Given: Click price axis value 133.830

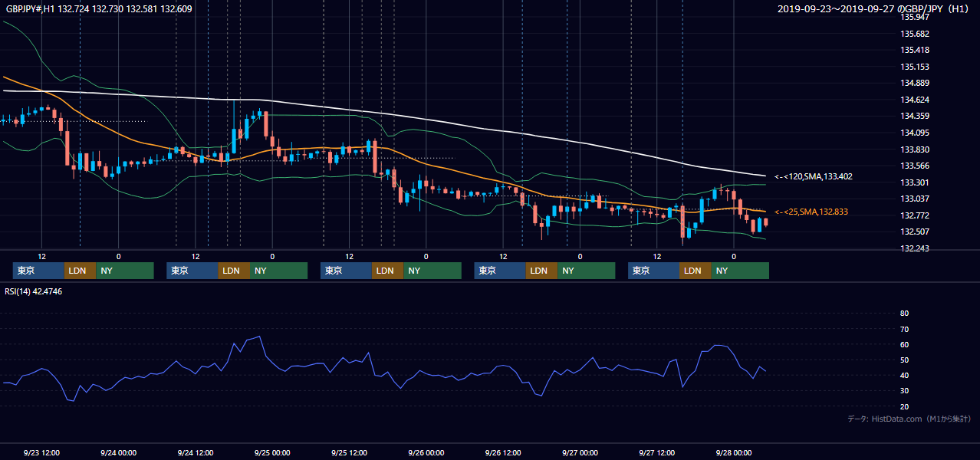Looking at the screenshot, I should [914, 149].
